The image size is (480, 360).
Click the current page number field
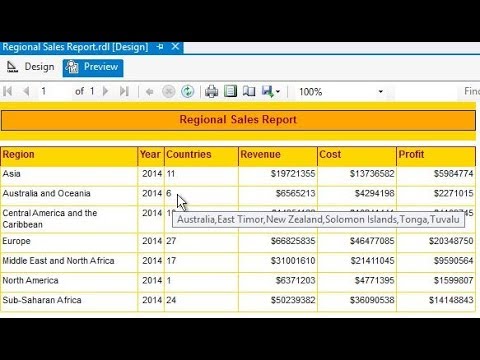point(54,91)
